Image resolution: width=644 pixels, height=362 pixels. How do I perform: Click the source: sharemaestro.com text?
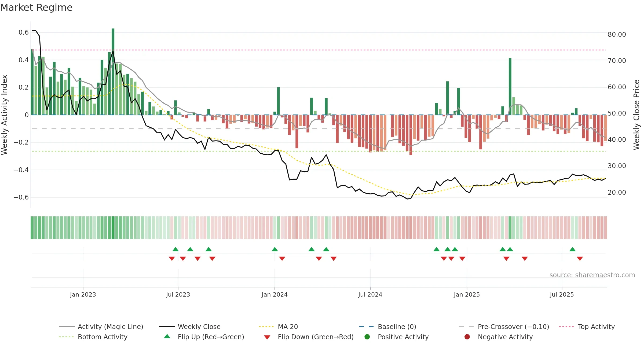pos(592,275)
